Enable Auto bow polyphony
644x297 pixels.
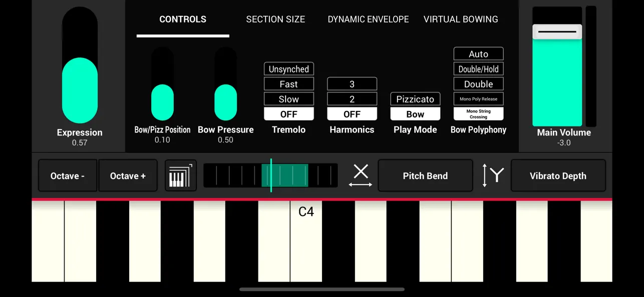click(x=478, y=53)
